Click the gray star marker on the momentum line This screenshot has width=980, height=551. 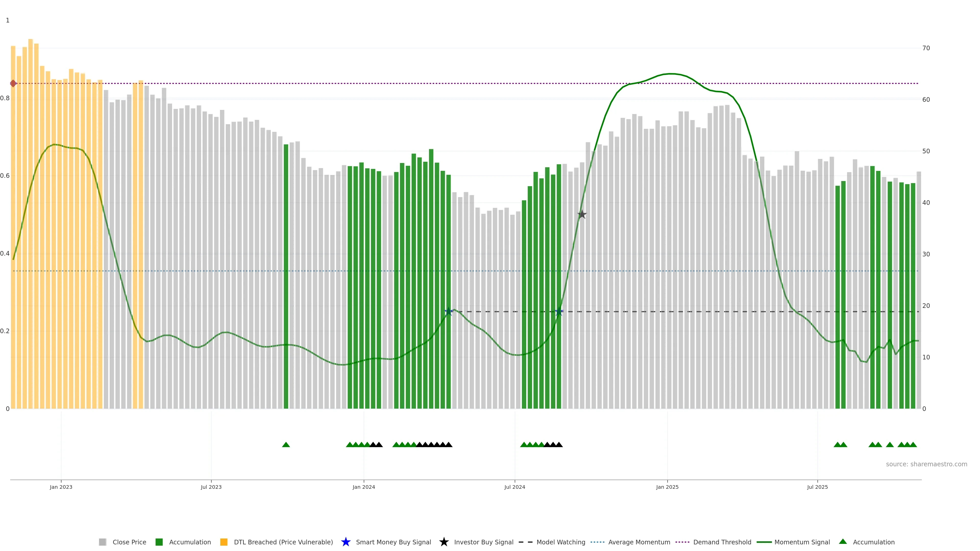coord(582,215)
